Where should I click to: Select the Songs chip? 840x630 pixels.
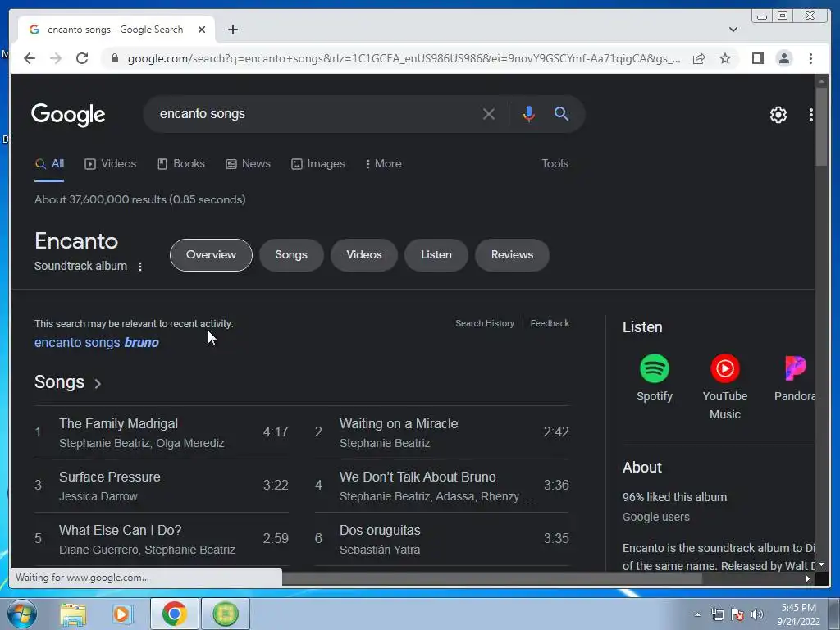pos(291,255)
